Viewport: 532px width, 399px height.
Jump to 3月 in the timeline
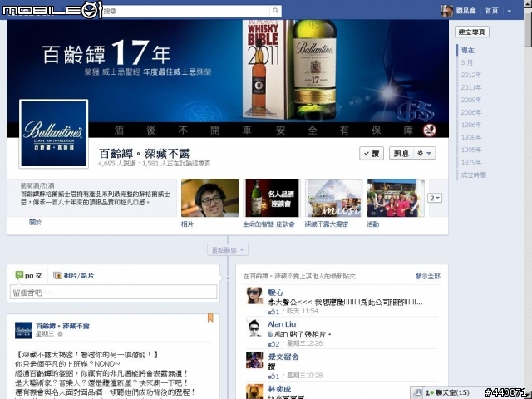(x=466, y=63)
